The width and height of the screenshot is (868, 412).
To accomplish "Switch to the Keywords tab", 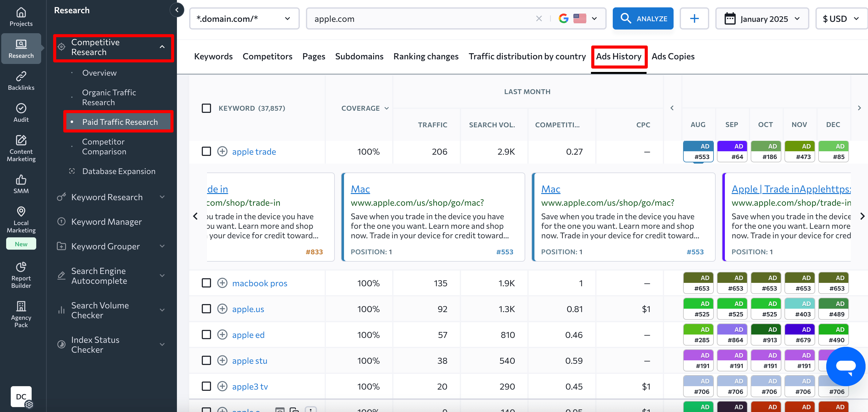I will click(x=213, y=56).
